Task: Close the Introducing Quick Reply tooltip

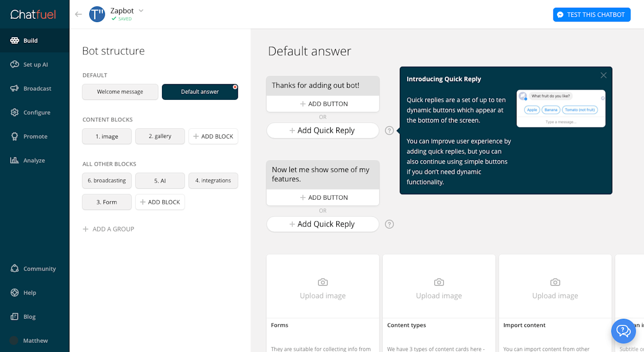Action: point(604,75)
